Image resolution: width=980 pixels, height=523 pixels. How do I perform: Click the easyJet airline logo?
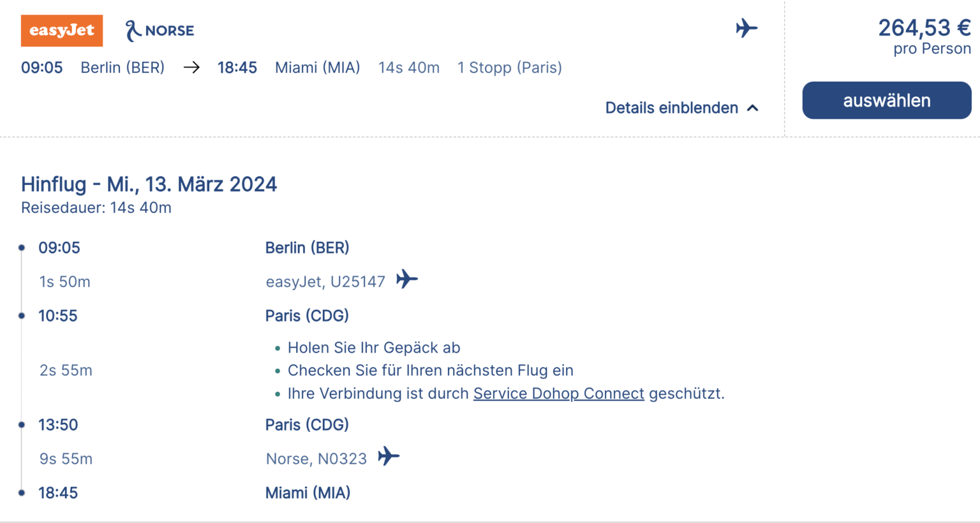[x=62, y=31]
